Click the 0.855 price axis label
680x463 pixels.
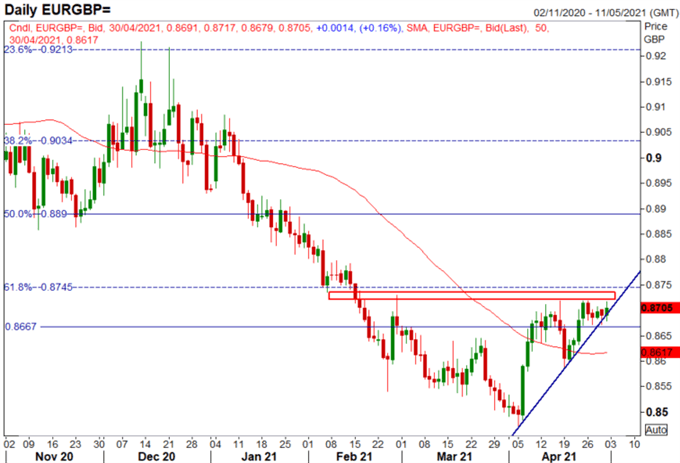658,386
